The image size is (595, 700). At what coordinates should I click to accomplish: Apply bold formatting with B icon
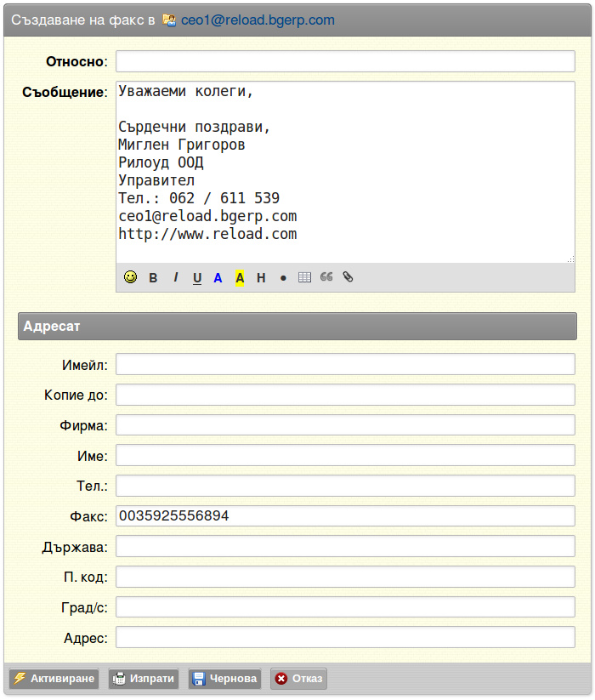pyautogui.click(x=153, y=277)
